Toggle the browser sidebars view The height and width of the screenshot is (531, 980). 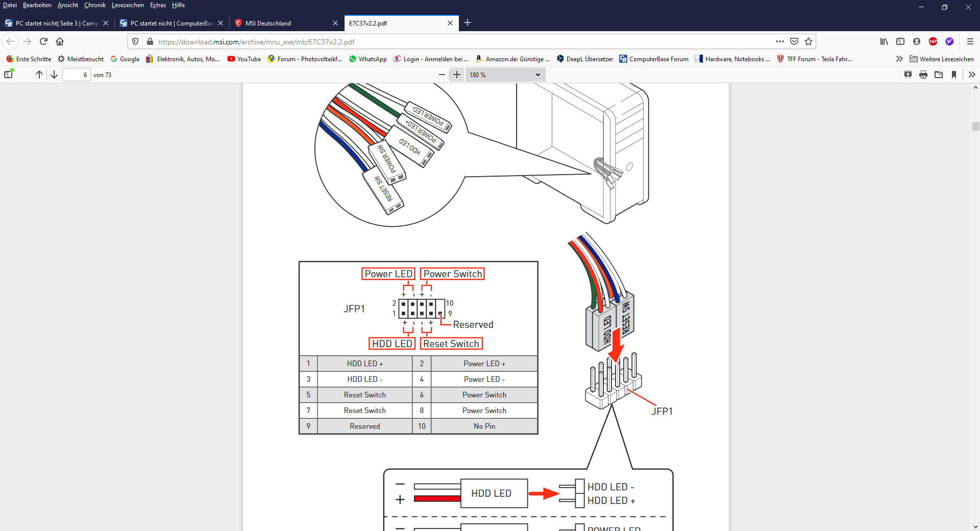pyautogui.click(x=900, y=41)
